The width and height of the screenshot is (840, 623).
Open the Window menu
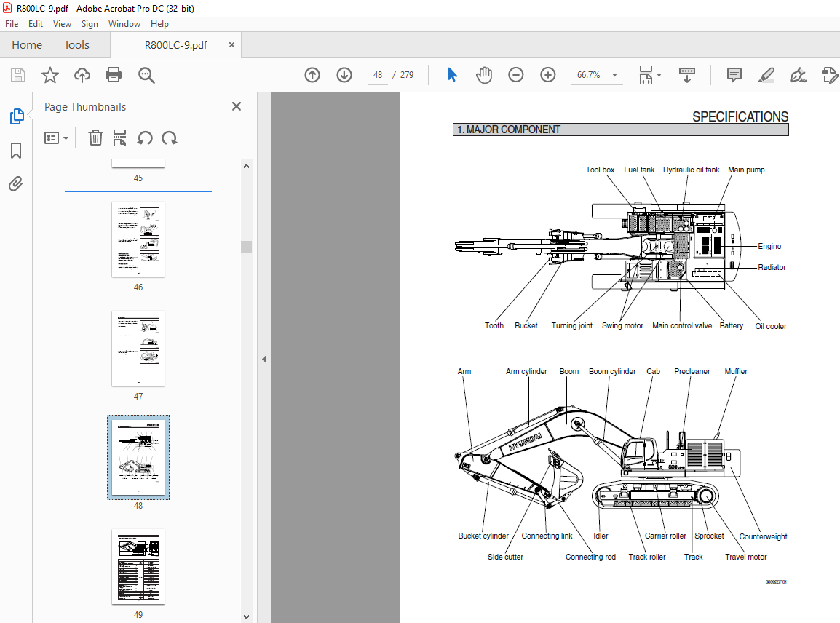click(124, 24)
